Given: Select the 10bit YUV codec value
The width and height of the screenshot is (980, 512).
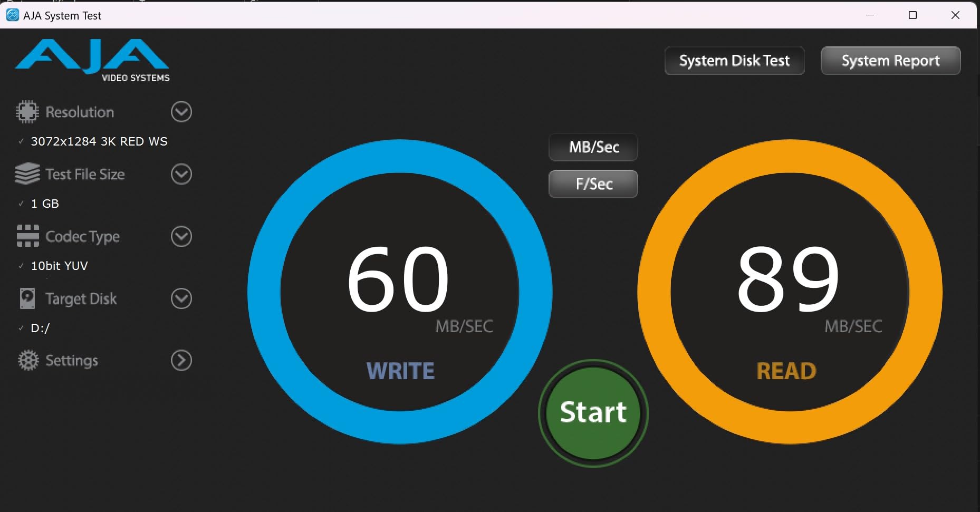Looking at the screenshot, I should (59, 266).
